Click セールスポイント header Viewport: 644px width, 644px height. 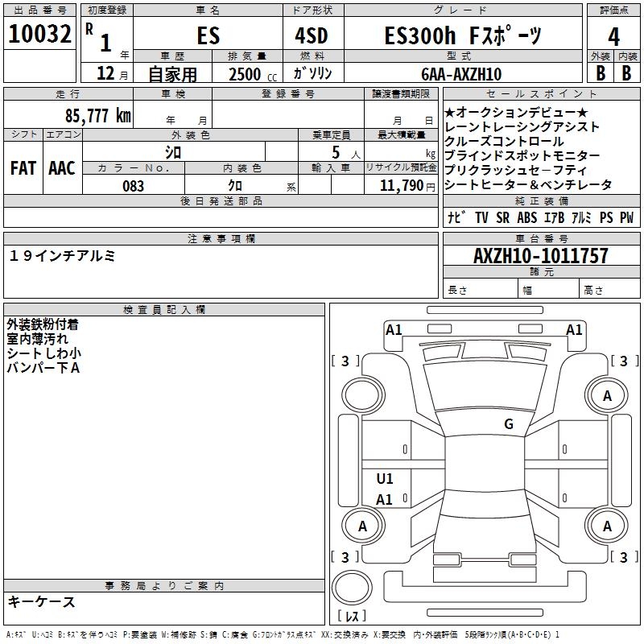coord(541,94)
